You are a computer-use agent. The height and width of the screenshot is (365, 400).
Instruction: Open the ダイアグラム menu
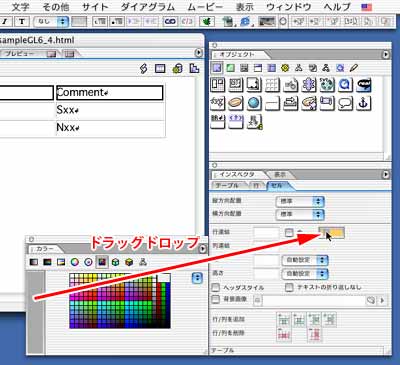[147, 7]
